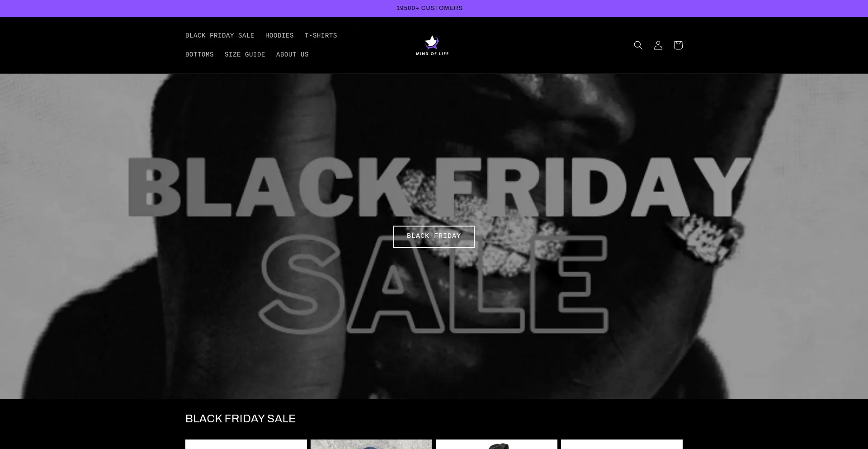The image size is (868, 449).
Task: Click the Black Friday banner button
Action: 434,236
